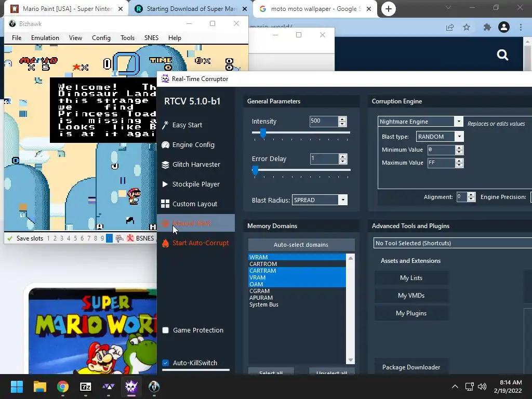Click the Bizhawk taskbar icon
Viewport: 532px width, 399px height.
tap(154, 387)
